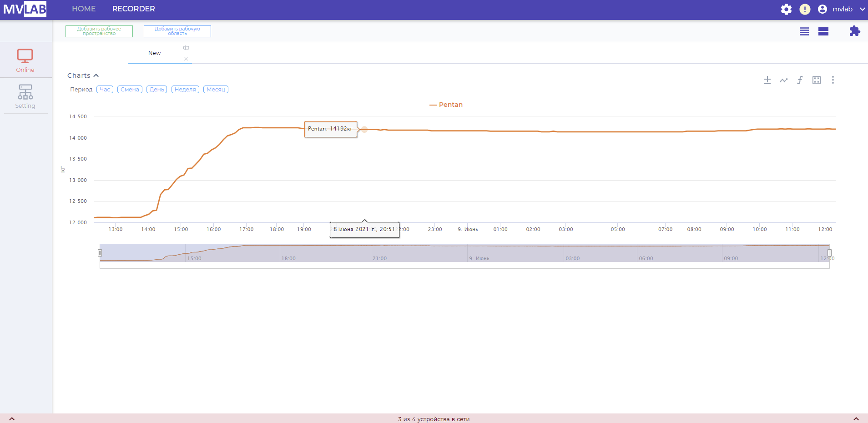Open the settings gear in header

tap(786, 9)
